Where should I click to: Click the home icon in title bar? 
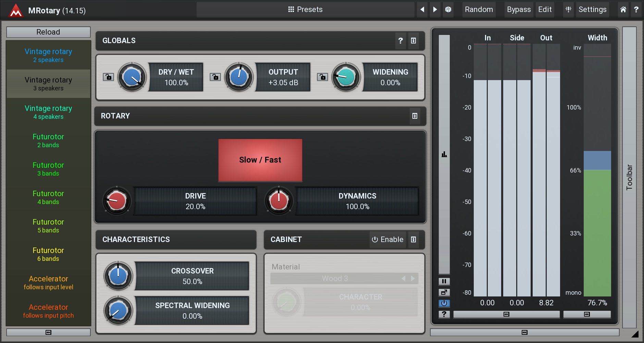[623, 10]
